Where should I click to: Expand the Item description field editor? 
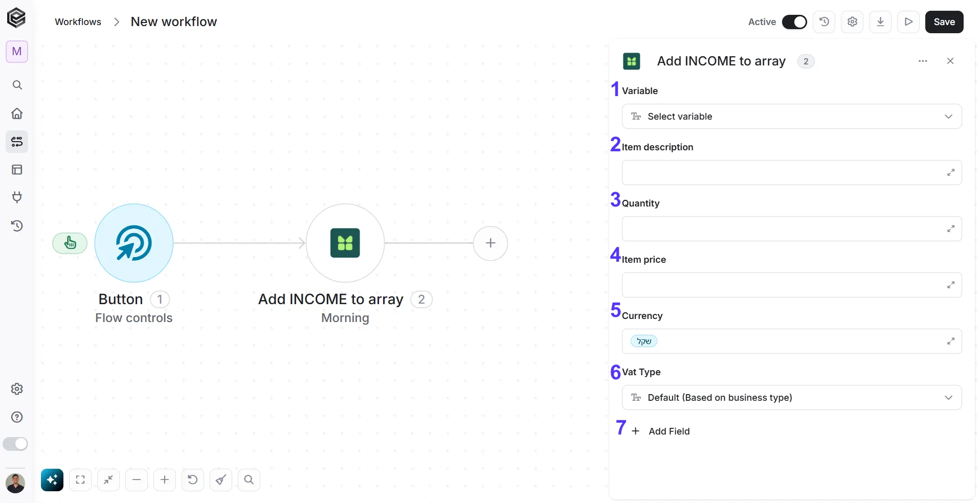click(950, 173)
